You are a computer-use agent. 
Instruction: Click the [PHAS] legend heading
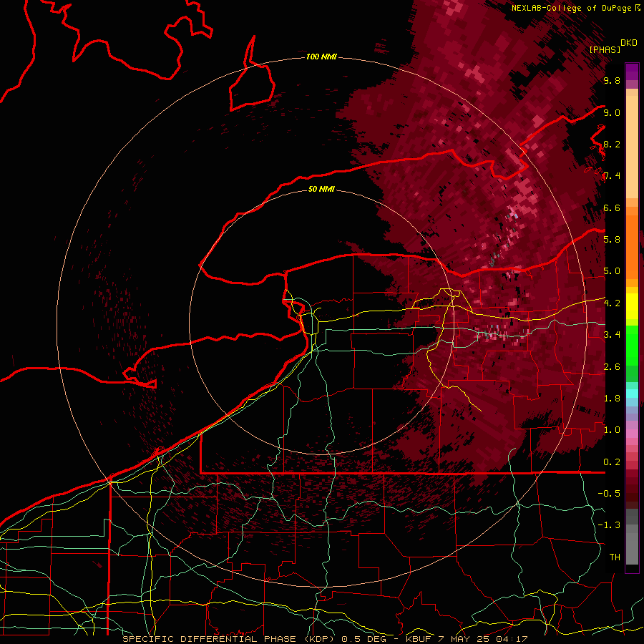tap(605, 49)
